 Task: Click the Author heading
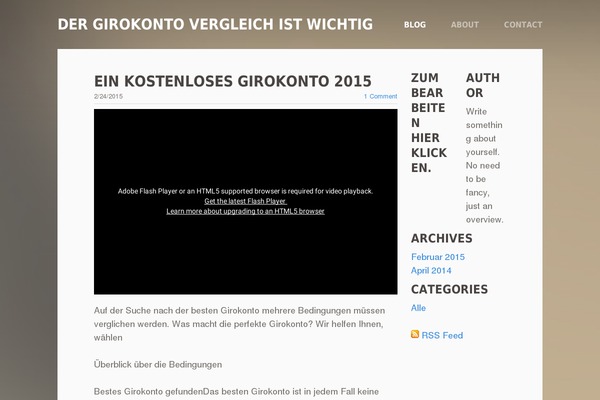(483, 85)
